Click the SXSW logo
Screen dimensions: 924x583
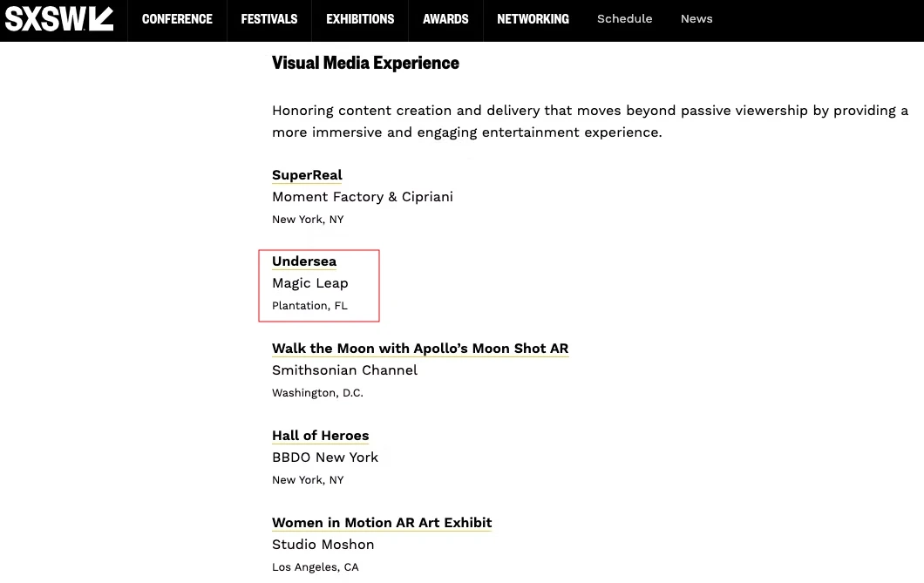59,19
